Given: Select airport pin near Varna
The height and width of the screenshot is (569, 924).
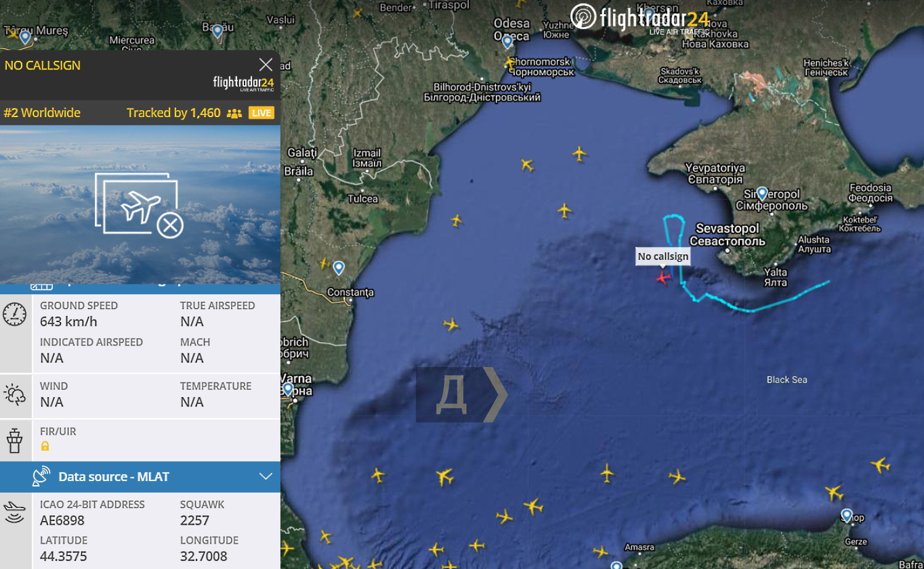Looking at the screenshot, I should [288, 389].
